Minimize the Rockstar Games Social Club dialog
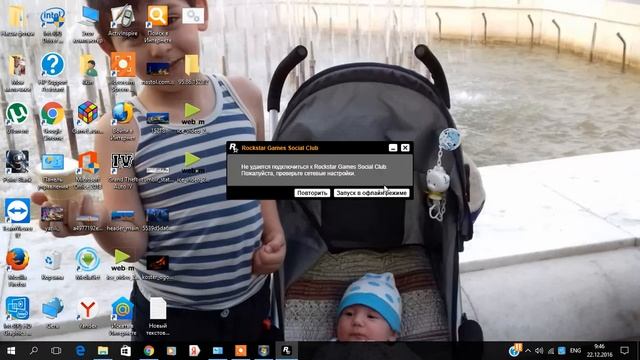 pyautogui.click(x=393, y=148)
